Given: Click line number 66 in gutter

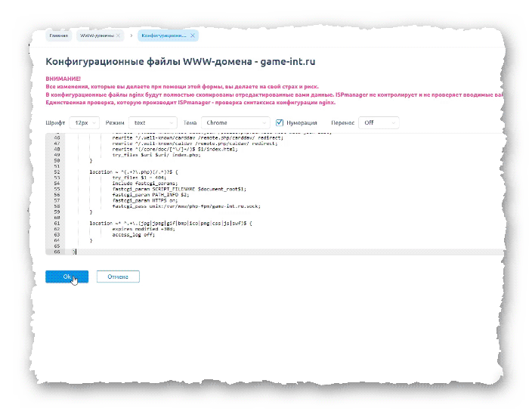Looking at the screenshot, I should pos(57,252).
